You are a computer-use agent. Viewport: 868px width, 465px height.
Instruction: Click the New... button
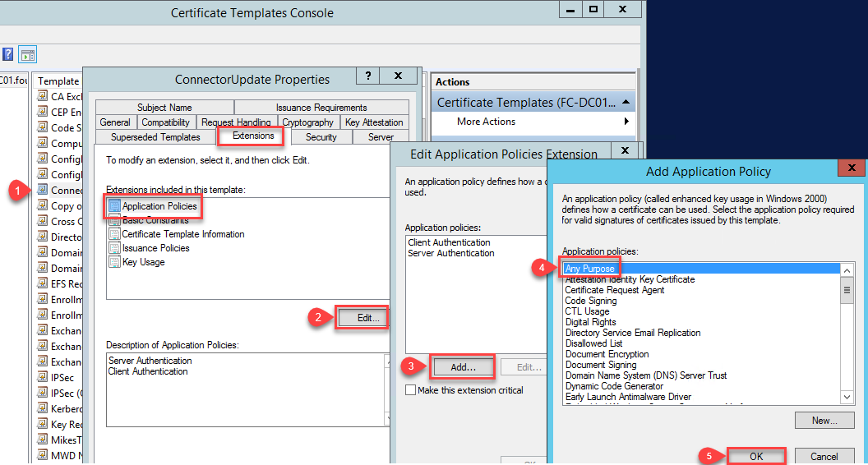(824, 420)
